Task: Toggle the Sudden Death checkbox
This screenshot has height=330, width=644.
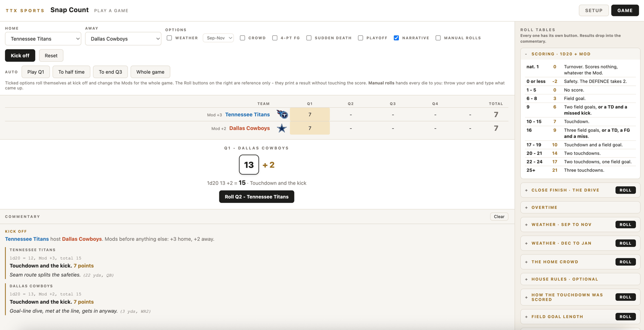Action: [x=309, y=38]
